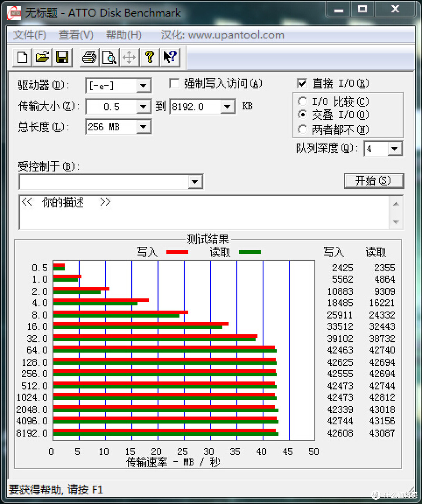Open Print Preview toolbar icon

(x=109, y=57)
